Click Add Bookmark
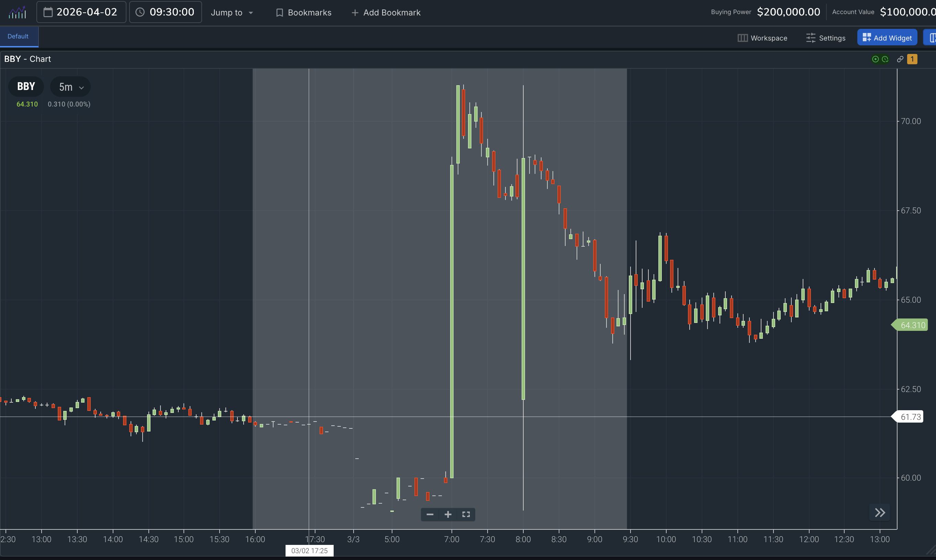Image resolution: width=936 pixels, height=560 pixels. [x=386, y=12]
